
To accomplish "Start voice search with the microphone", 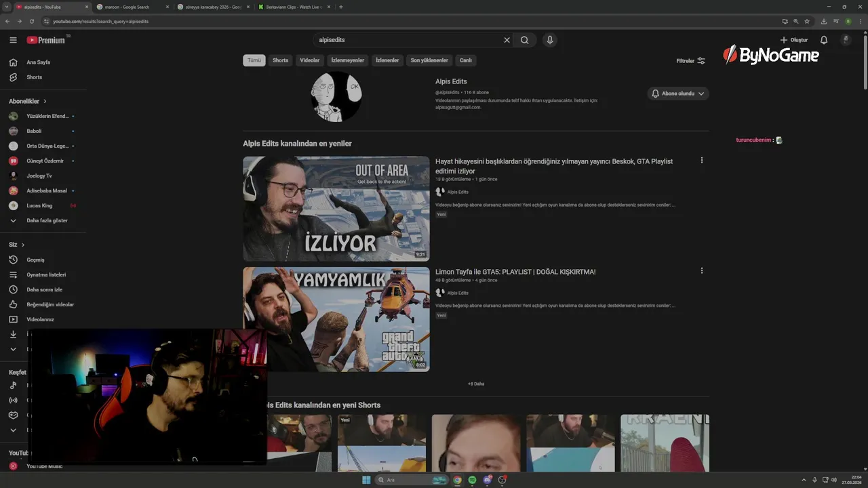I will point(550,40).
